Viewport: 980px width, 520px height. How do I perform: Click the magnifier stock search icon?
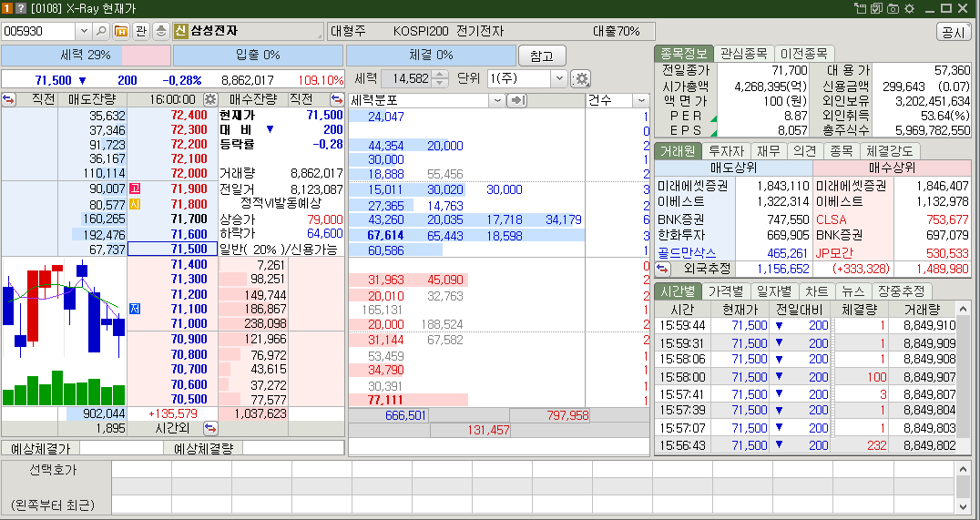coord(101,31)
